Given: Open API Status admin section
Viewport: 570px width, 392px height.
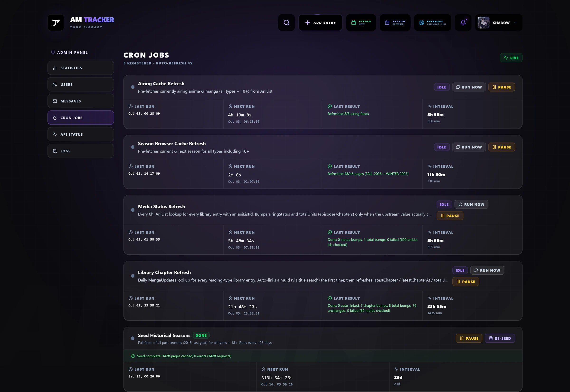Looking at the screenshot, I should click(81, 134).
